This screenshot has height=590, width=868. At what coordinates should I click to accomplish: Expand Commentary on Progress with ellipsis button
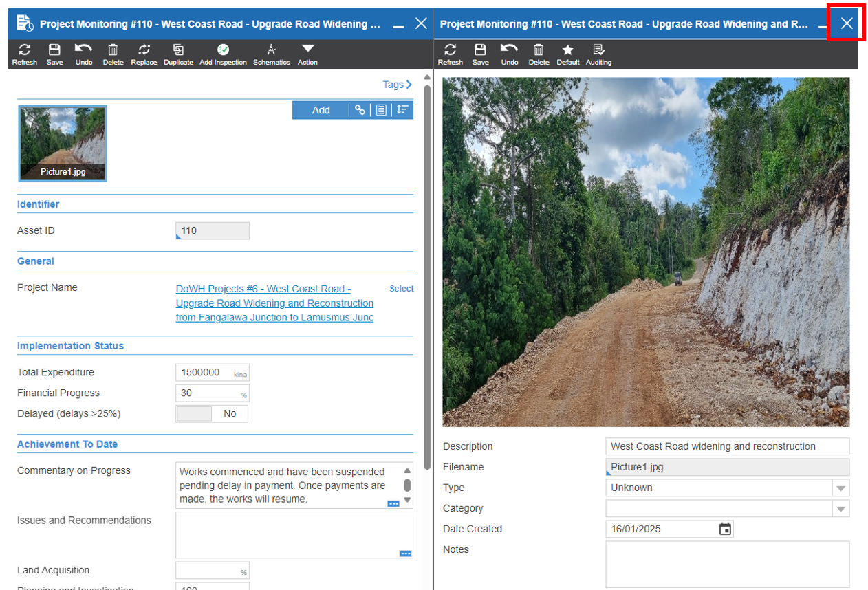coord(393,503)
